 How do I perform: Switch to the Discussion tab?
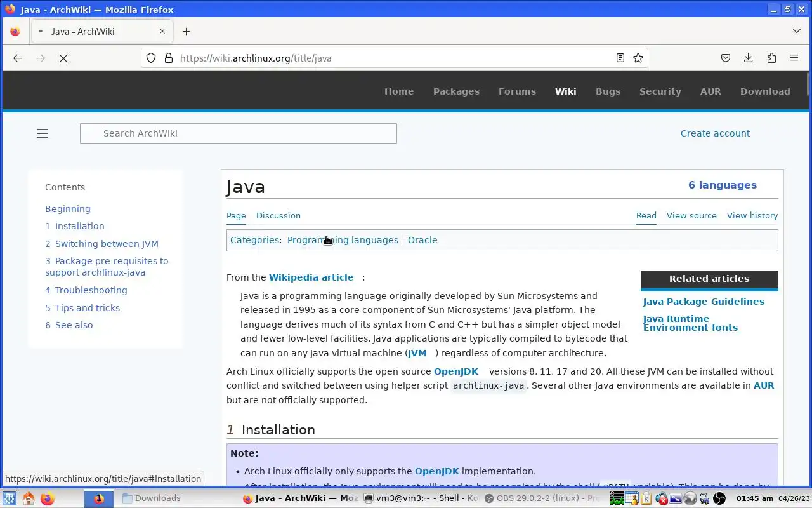[x=278, y=216]
